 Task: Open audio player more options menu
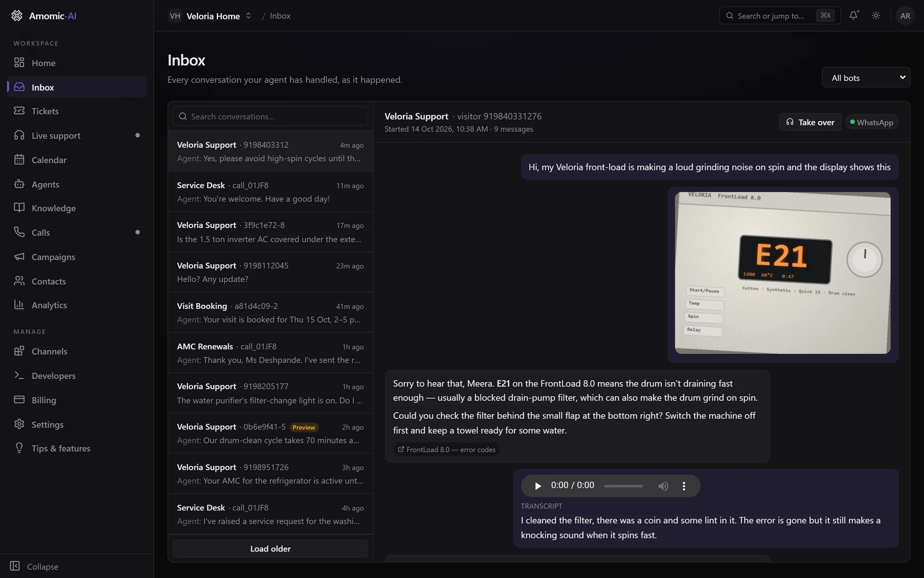tap(684, 486)
